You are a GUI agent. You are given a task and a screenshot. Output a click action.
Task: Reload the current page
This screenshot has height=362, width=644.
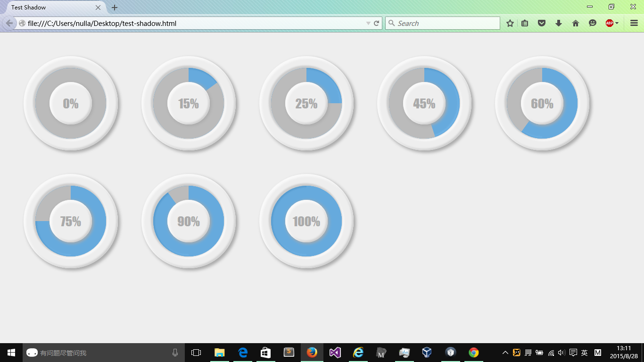click(377, 23)
